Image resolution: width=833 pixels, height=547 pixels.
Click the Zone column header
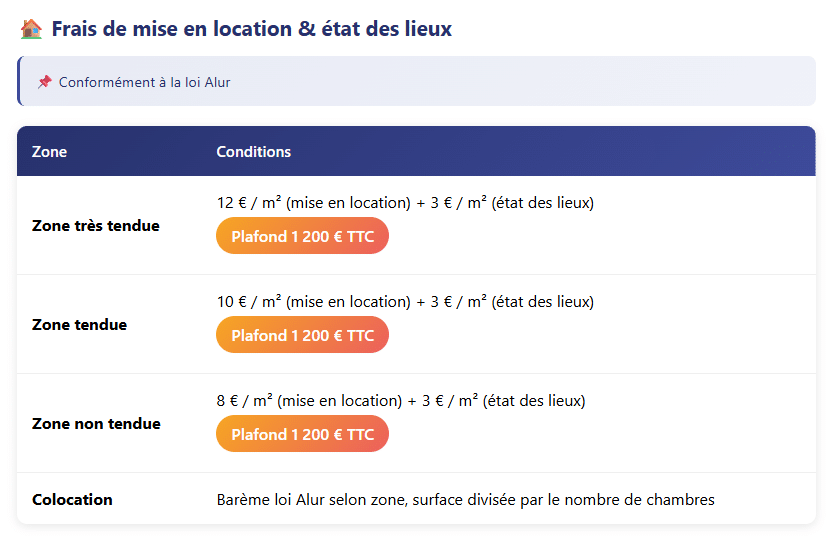click(50, 152)
